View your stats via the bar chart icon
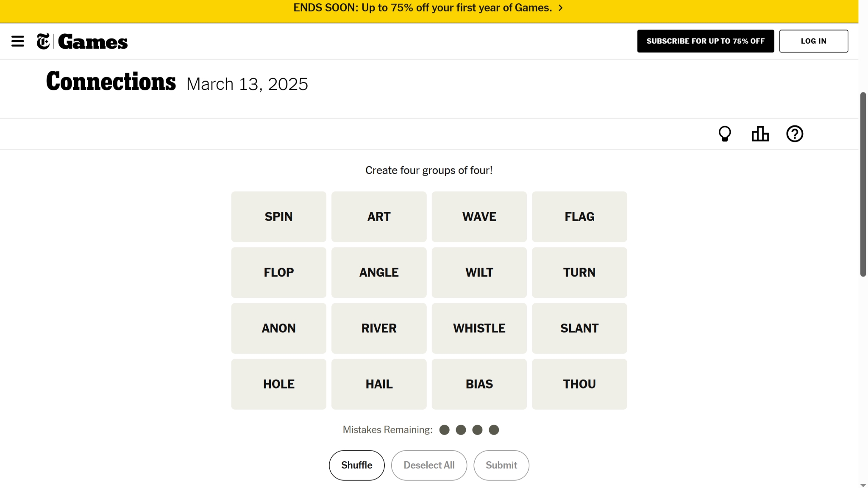The image size is (868, 488). 759,133
